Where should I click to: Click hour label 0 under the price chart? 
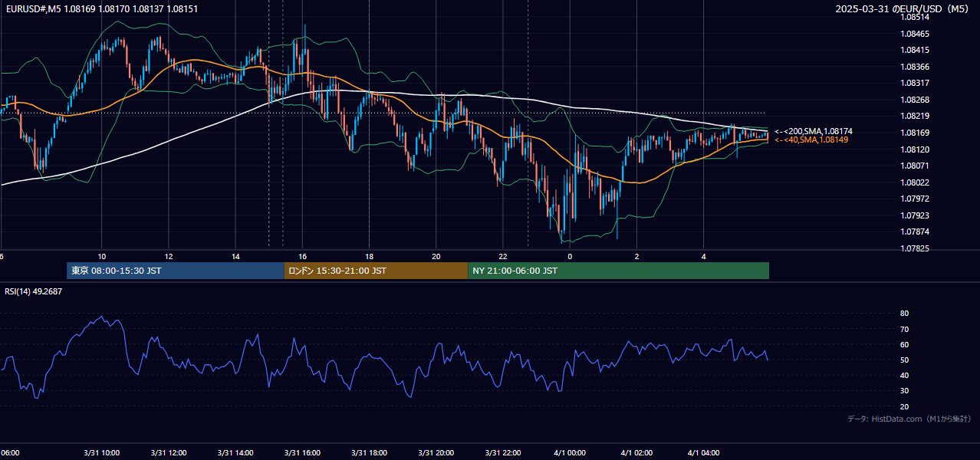coord(570,256)
